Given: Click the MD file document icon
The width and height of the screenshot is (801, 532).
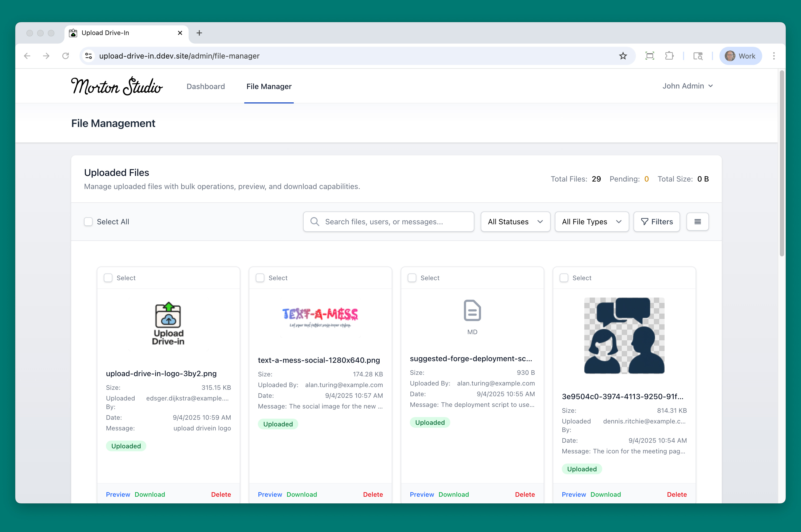Looking at the screenshot, I should point(472,310).
